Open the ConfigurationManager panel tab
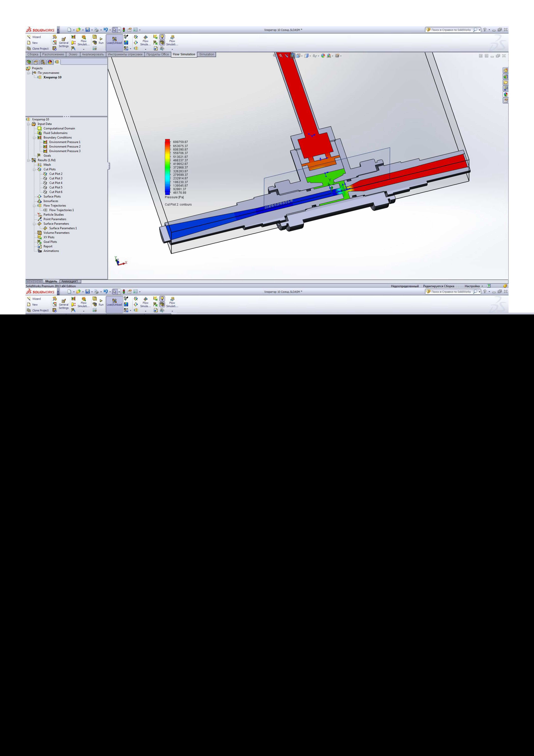The height and width of the screenshot is (756, 534). pos(43,62)
